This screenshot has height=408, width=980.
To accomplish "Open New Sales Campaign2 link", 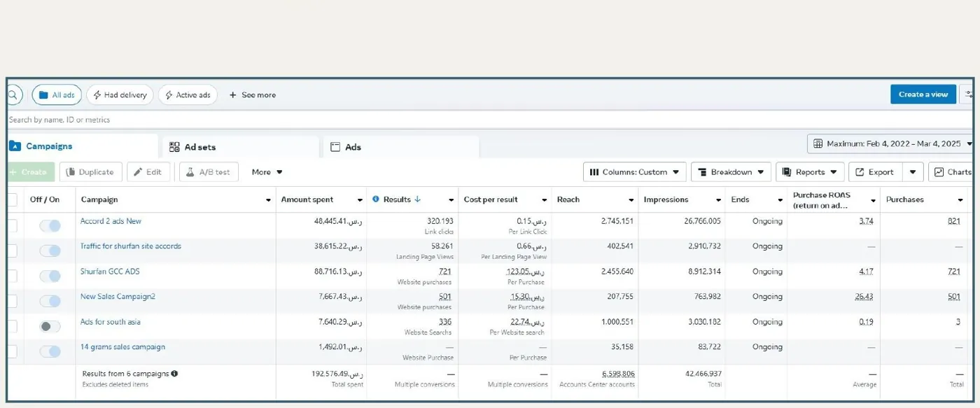I will pyautogui.click(x=118, y=297).
